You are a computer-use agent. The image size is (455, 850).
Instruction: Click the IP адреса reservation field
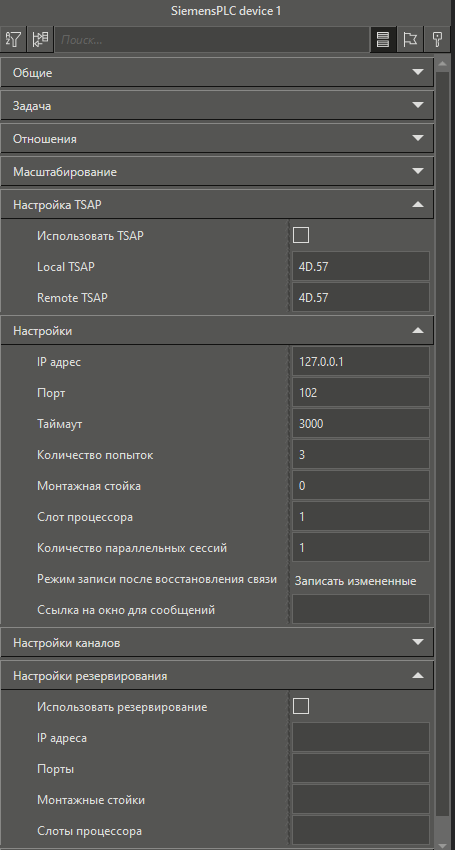tap(361, 737)
